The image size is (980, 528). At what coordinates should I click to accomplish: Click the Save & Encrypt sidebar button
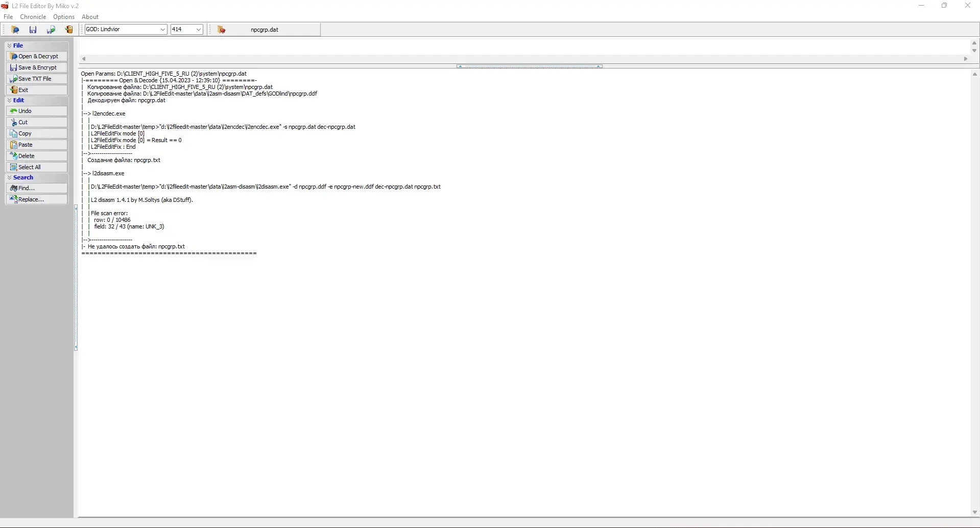(x=37, y=67)
